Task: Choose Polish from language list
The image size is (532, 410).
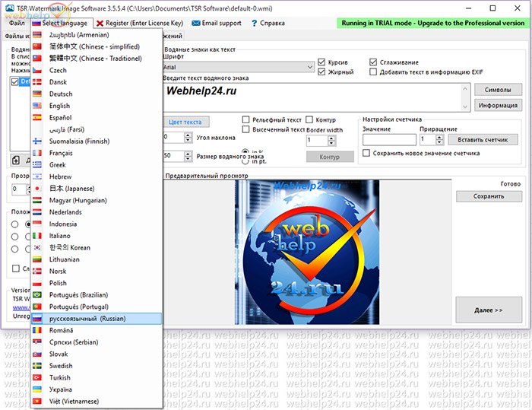Action: [97, 283]
